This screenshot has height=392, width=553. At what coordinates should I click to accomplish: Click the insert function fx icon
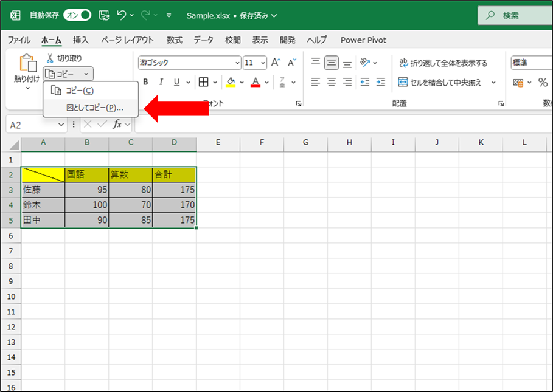tap(117, 124)
